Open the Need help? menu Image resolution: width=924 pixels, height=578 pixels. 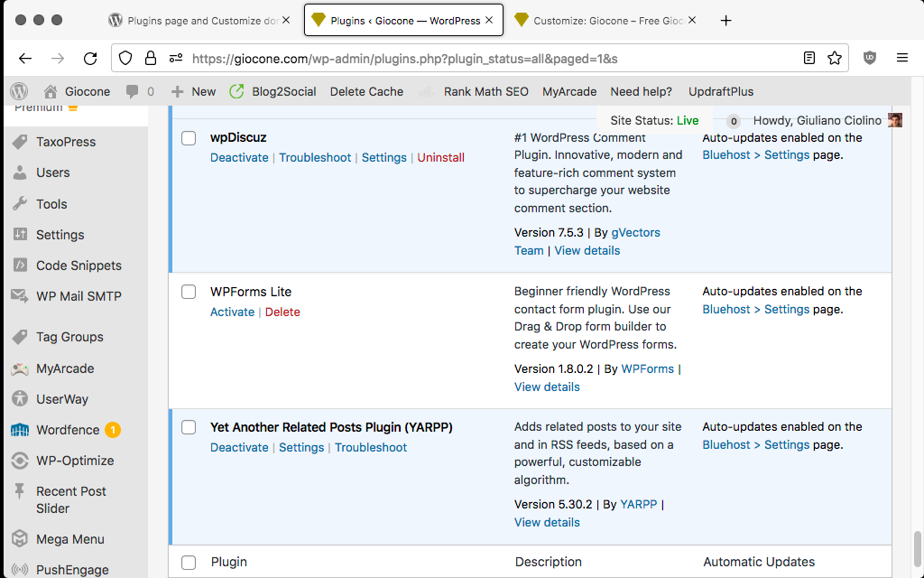point(642,91)
